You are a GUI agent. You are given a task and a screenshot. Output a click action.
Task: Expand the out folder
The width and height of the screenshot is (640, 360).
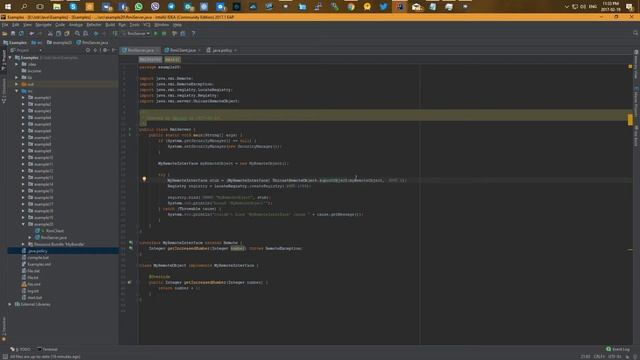(17, 84)
